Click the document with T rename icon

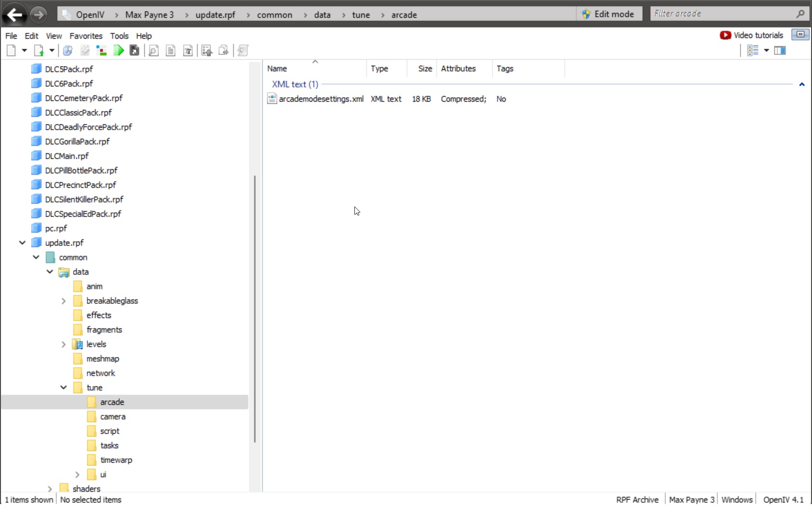point(188,50)
